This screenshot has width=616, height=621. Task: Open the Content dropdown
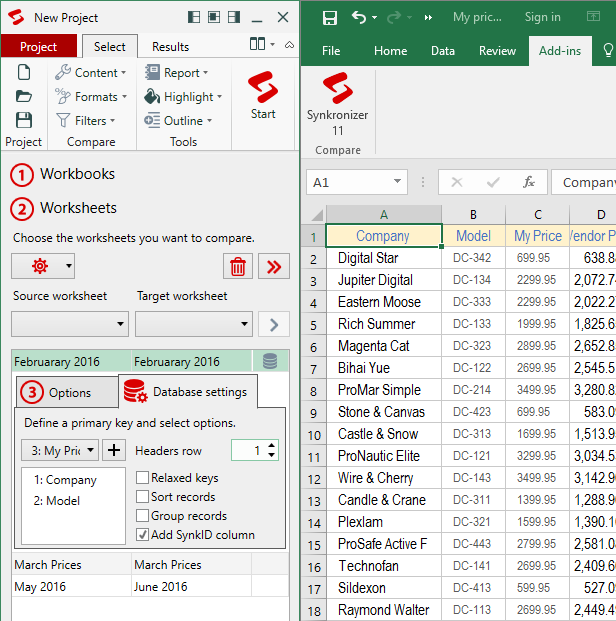(x=91, y=73)
